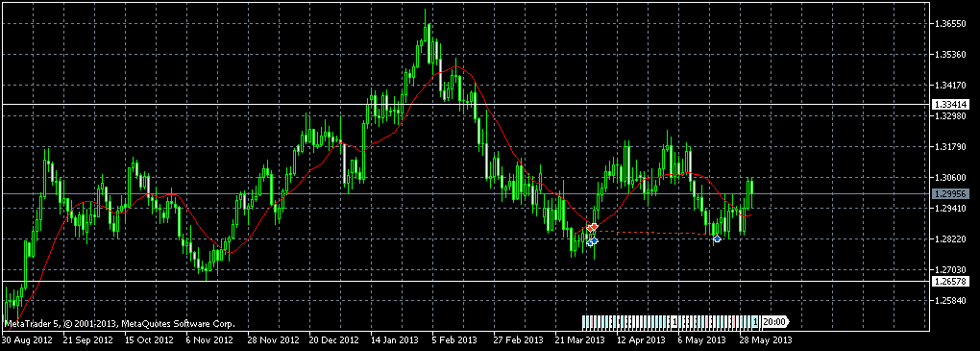Select the upper white horizontal line at 1.33414
Screen dimensions: 980x351
465,104
